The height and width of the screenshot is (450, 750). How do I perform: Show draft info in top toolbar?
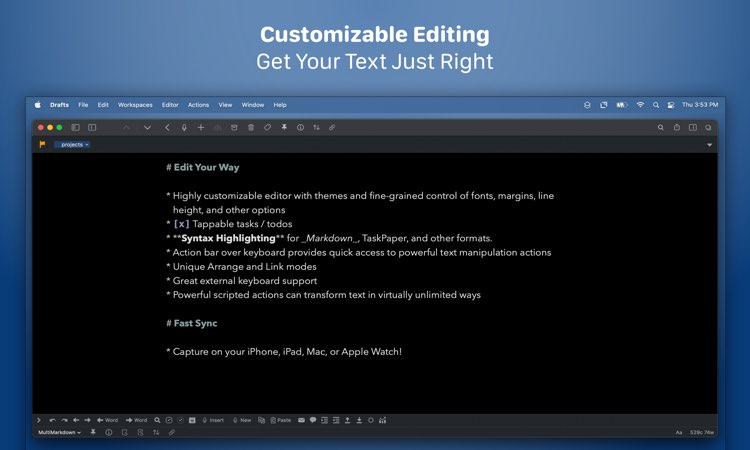pos(300,128)
